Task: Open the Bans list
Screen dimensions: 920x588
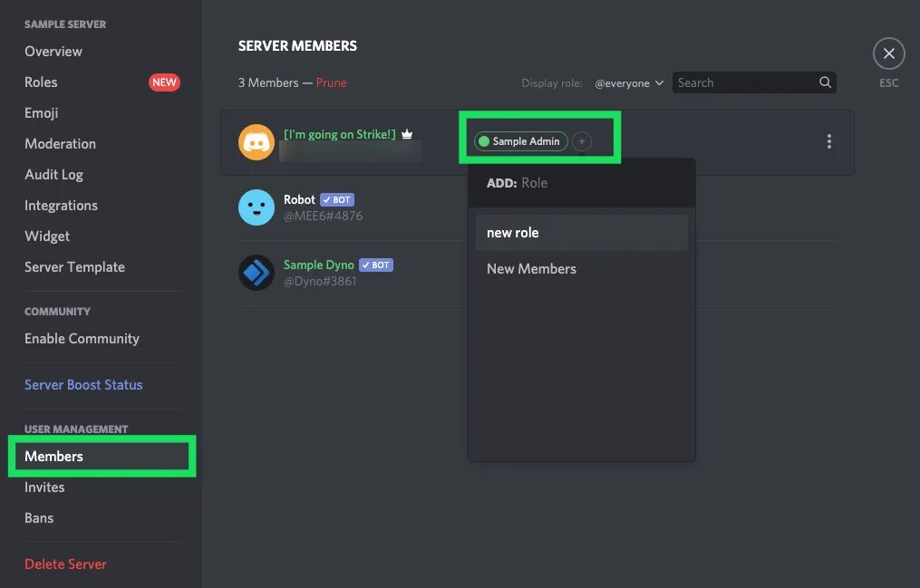Action: (39, 517)
